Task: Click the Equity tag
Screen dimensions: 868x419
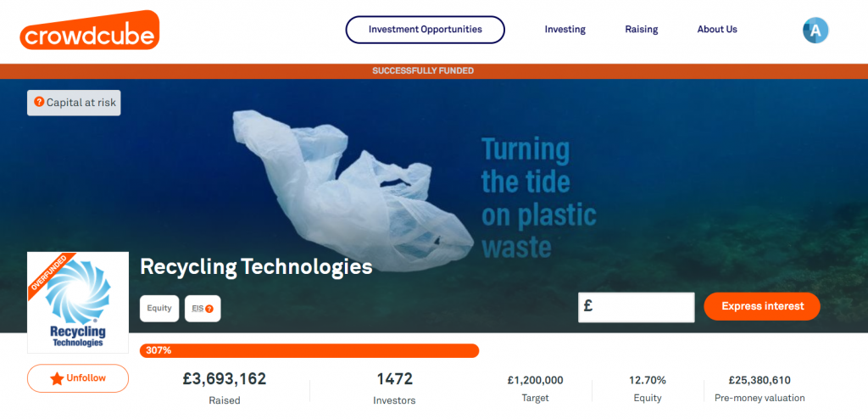Action: pos(159,309)
